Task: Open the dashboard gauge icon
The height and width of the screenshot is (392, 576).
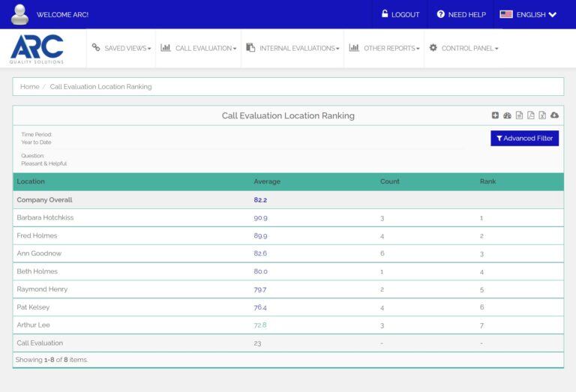Action: pos(507,115)
